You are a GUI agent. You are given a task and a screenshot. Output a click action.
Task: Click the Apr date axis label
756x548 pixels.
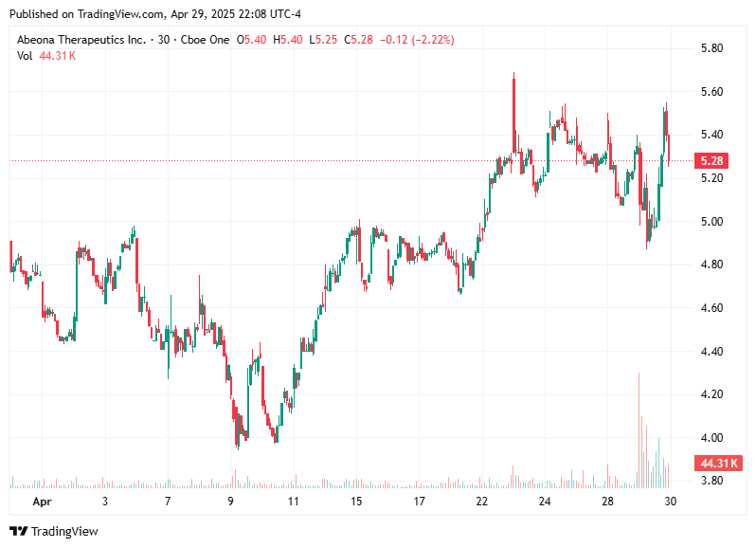[42, 502]
